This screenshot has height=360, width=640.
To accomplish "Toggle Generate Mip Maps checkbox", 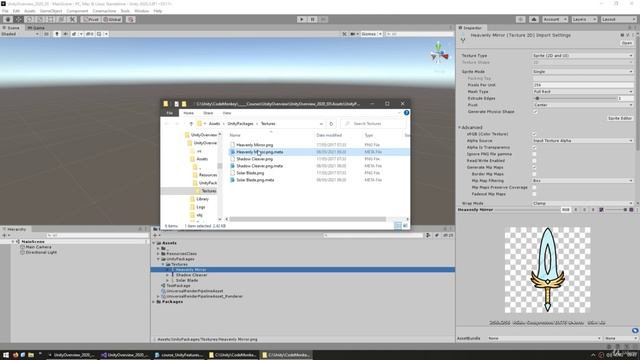I will pos(535,167).
